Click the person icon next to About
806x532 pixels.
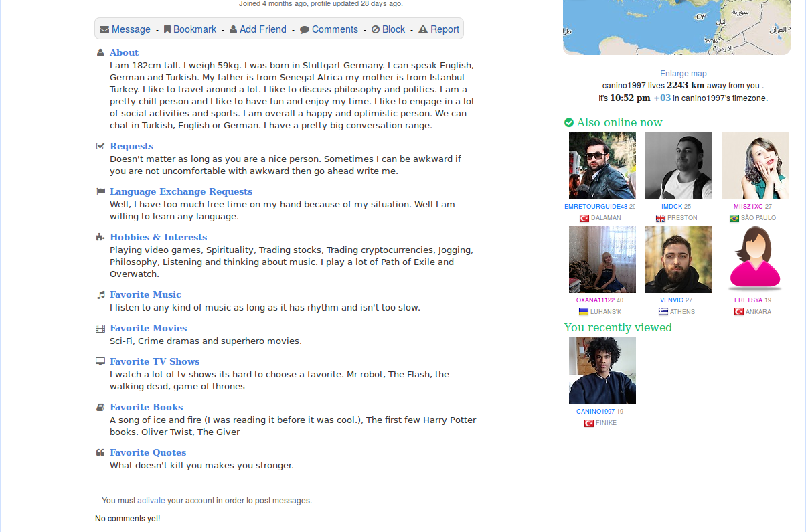pyautogui.click(x=100, y=52)
